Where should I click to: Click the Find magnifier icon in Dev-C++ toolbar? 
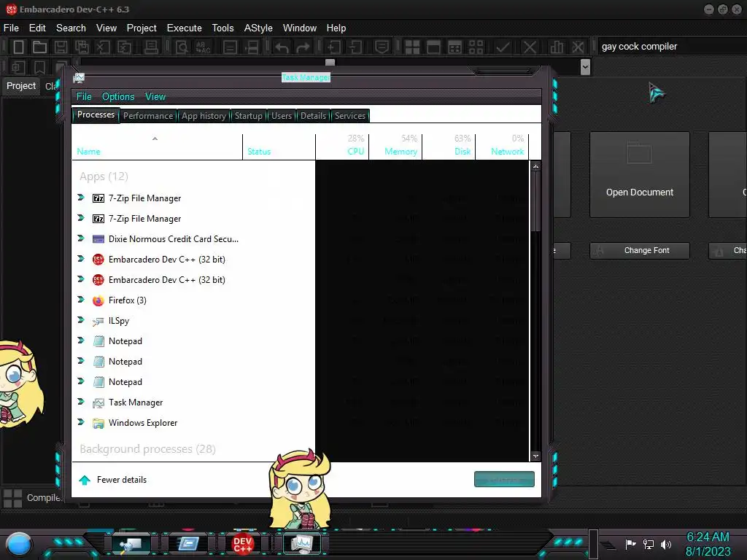[182, 47]
